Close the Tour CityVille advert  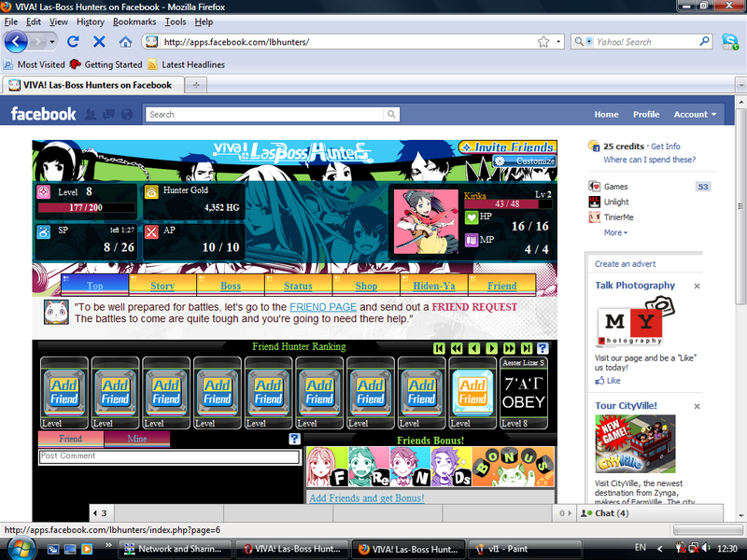[697, 406]
